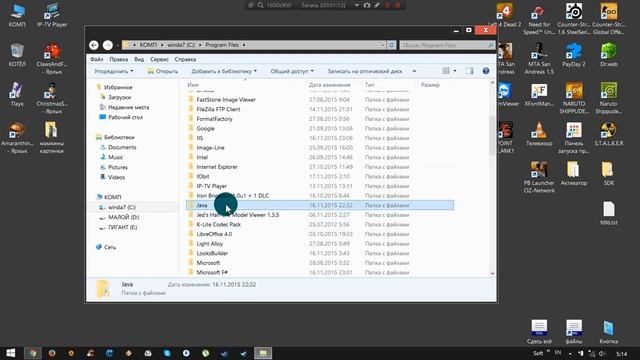This screenshot has height=360, width=640.
Task: Click the Explorer forward navigation arrow
Action: pyautogui.click(x=108, y=45)
